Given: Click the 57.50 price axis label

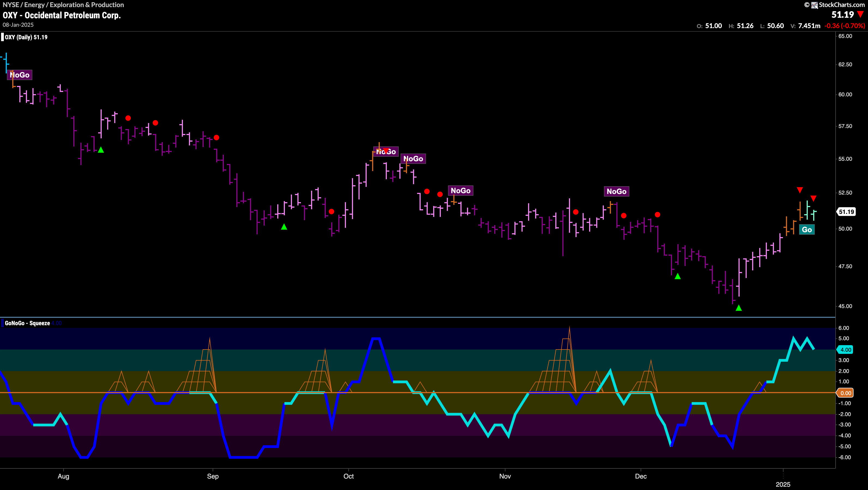Looking at the screenshot, I should 845,126.
